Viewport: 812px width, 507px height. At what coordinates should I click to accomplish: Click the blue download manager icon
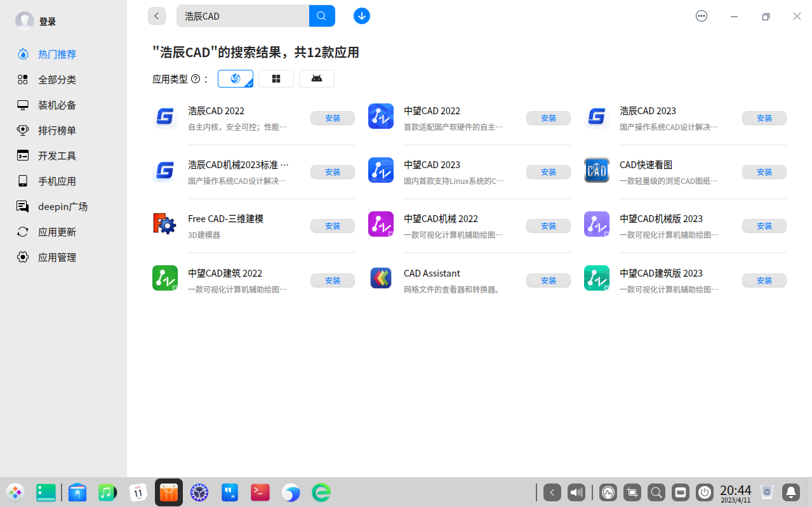361,16
